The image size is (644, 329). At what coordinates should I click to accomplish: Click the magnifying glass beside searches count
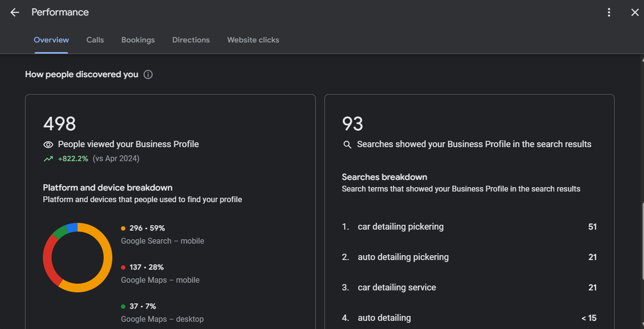[347, 144]
